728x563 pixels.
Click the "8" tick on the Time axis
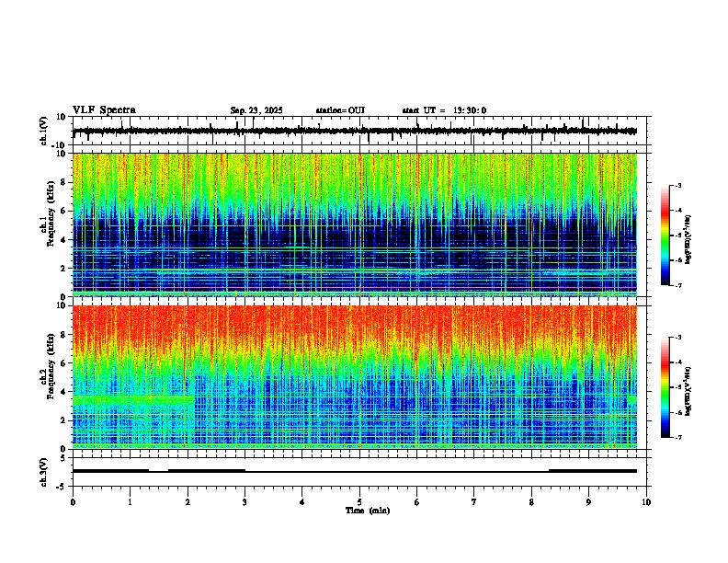pos(531,502)
